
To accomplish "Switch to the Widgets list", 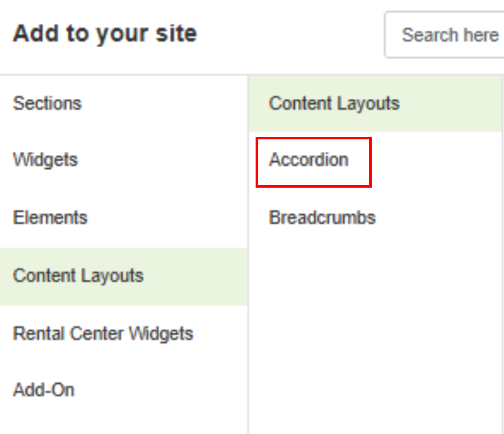I will [x=45, y=160].
